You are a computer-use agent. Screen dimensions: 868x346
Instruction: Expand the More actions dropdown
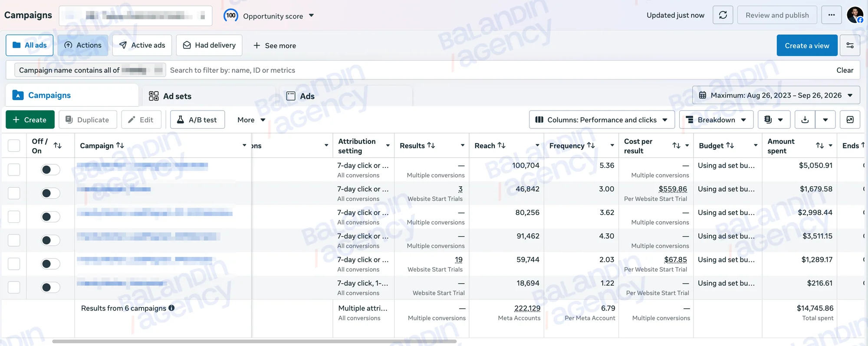pyautogui.click(x=251, y=120)
